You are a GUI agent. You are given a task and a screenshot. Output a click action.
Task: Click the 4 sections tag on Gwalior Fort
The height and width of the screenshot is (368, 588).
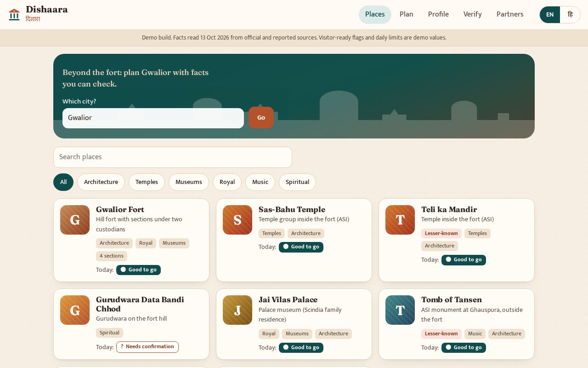(112, 256)
